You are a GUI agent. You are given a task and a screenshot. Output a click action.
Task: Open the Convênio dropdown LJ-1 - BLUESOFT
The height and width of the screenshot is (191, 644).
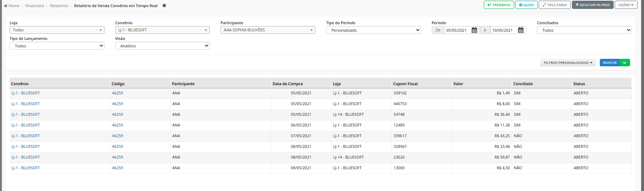[162, 30]
